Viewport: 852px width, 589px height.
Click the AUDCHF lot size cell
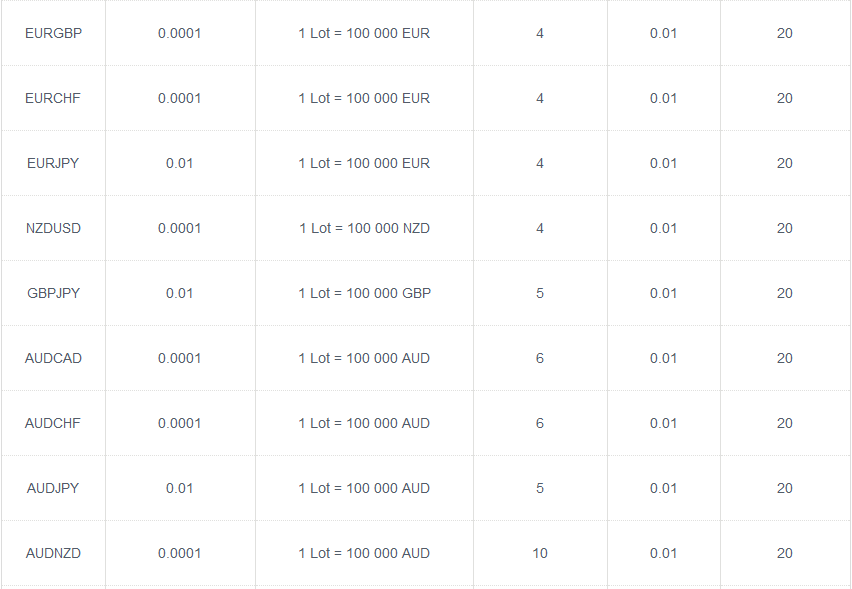[365, 423]
